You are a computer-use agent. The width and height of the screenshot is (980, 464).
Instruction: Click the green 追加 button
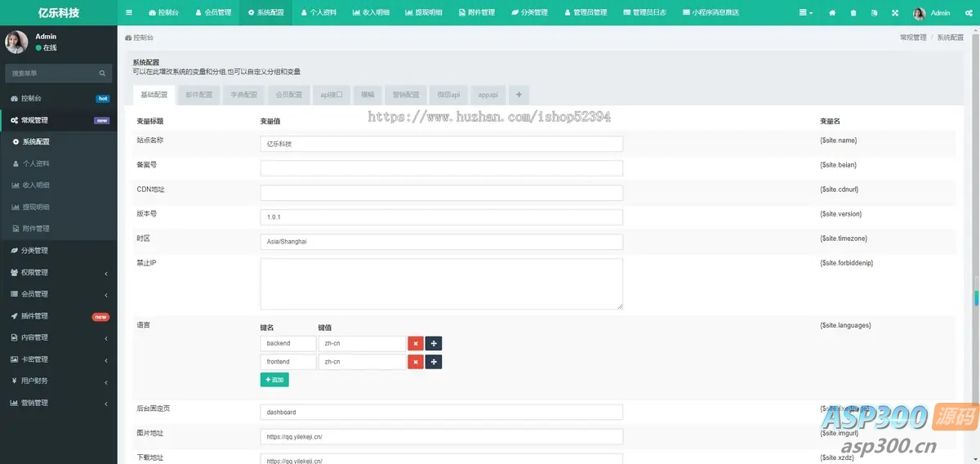point(274,380)
